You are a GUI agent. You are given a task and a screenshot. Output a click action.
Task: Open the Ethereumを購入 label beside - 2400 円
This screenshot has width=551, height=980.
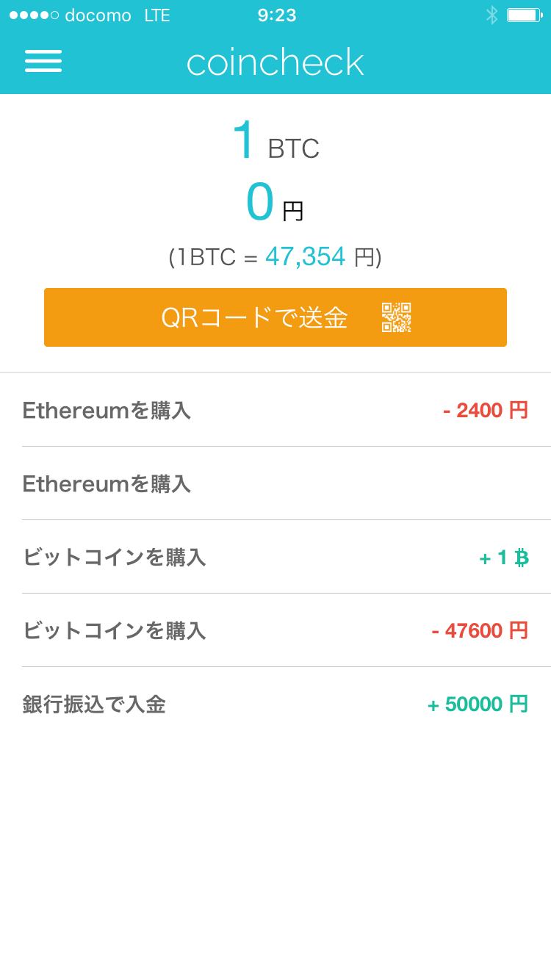tap(107, 411)
